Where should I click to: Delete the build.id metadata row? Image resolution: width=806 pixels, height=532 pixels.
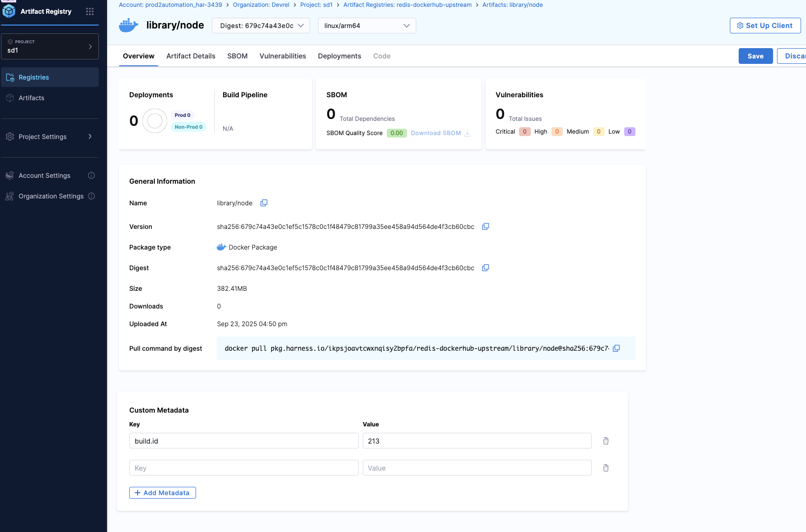605,441
